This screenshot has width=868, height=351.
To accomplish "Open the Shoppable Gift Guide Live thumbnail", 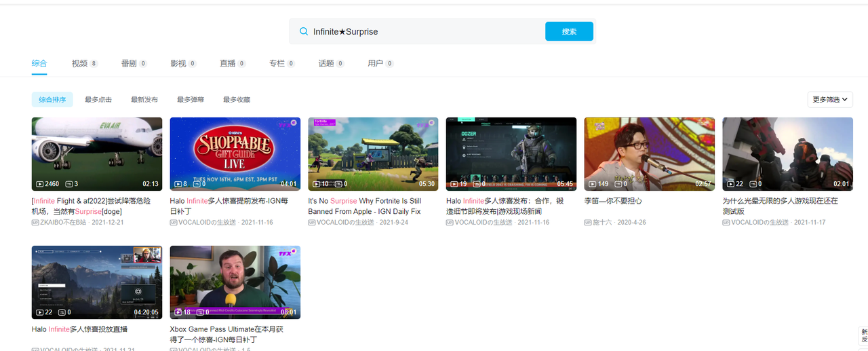I will point(235,154).
